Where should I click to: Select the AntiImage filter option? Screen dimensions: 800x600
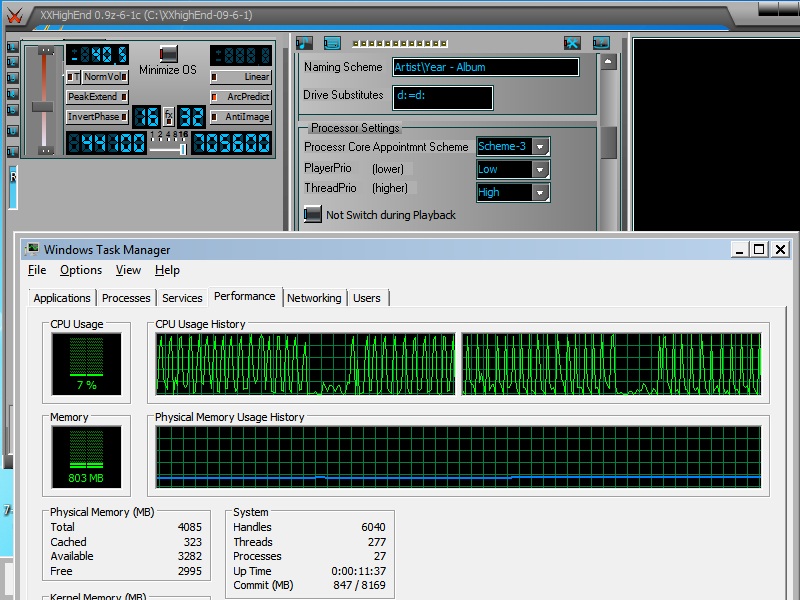click(x=240, y=117)
